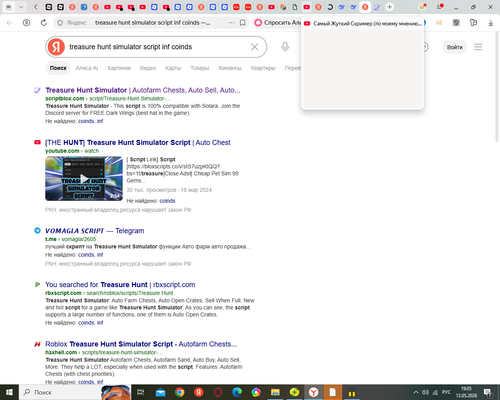Open File Explorer from the taskbar
The height and width of the screenshot is (400, 500).
click(275, 392)
